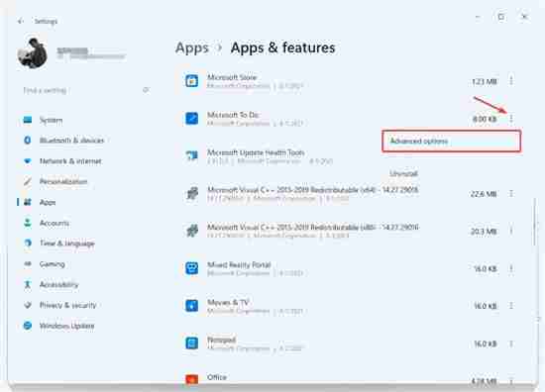The height and width of the screenshot is (392, 545).
Task: Click the Movies & TV app icon
Action: coord(191,306)
